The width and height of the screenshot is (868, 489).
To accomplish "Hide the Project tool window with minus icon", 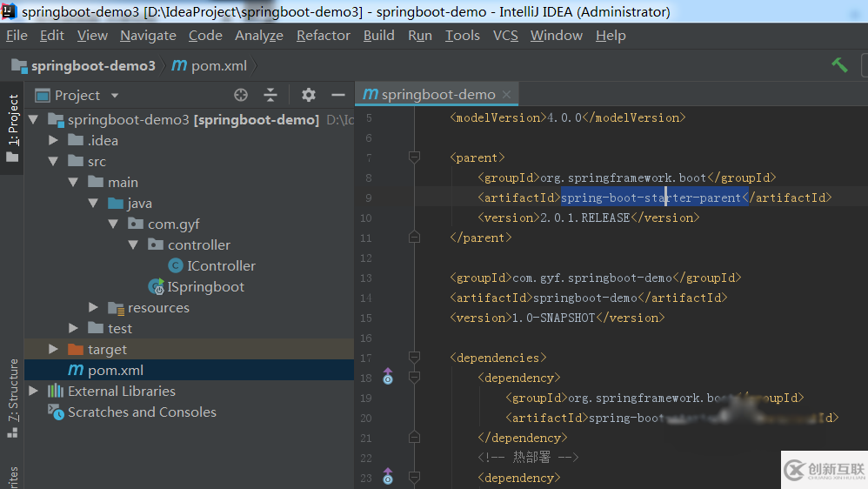I will click(338, 95).
